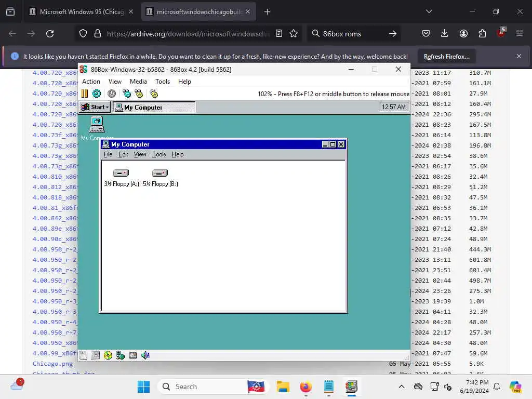Viewport: 532px width, 399px height.
Task: Click the 1.0M file size text
Action: click(477, 301)
